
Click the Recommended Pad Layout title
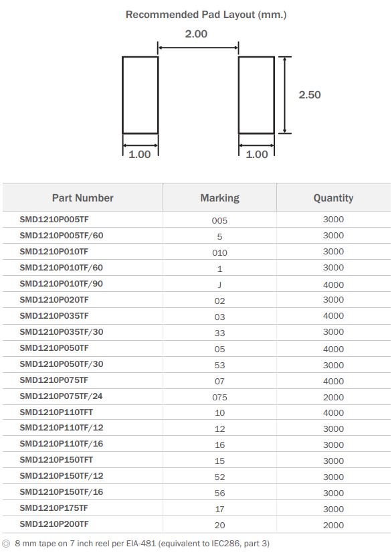206,15
